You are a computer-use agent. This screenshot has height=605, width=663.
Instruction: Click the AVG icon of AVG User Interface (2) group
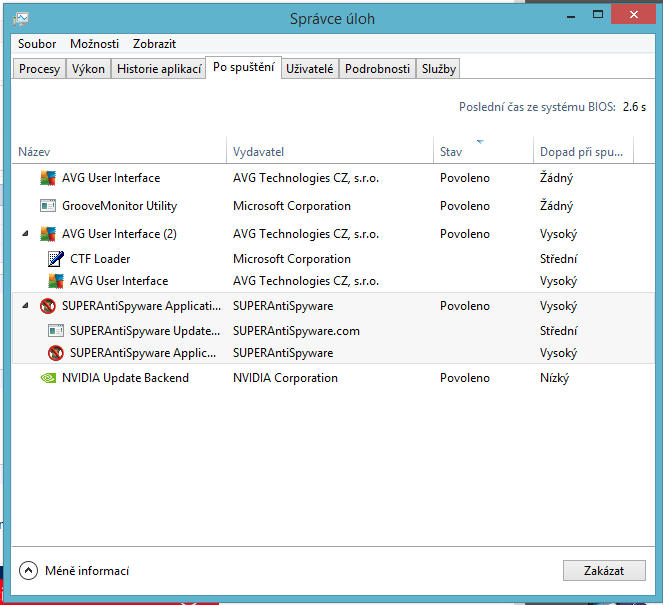click(x=48, y=234)
